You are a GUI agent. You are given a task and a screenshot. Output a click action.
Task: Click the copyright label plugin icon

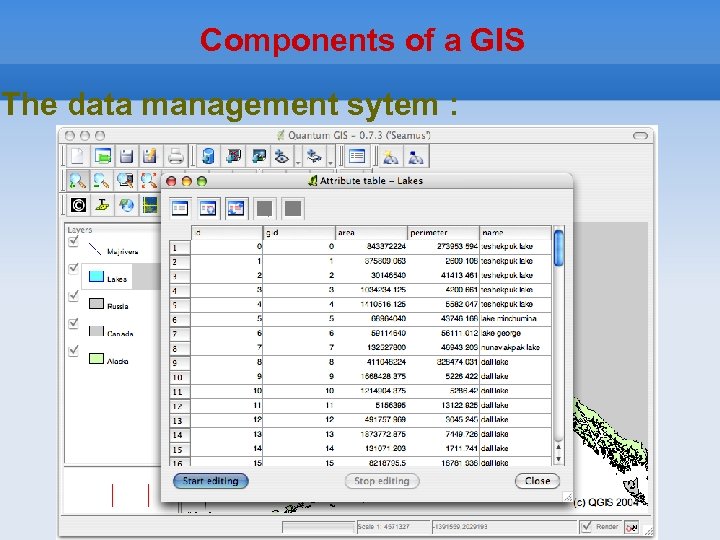click(x=78, y=205)
